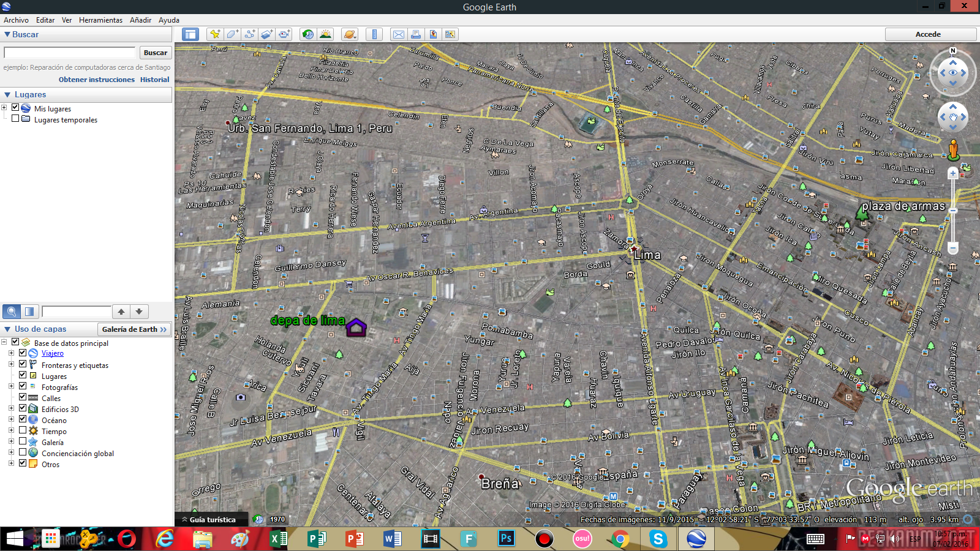
Task: Uncheck Mis lugares checkbox
Action: 15,108
